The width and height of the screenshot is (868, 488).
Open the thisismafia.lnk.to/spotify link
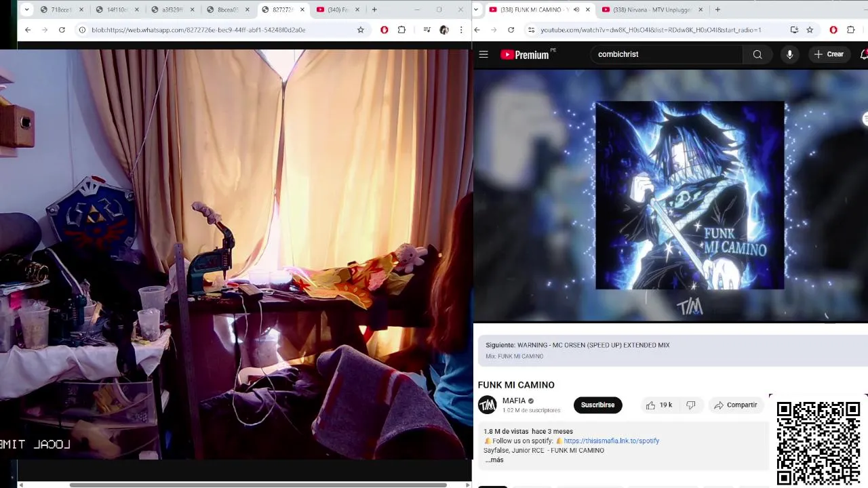click(611, 441)
